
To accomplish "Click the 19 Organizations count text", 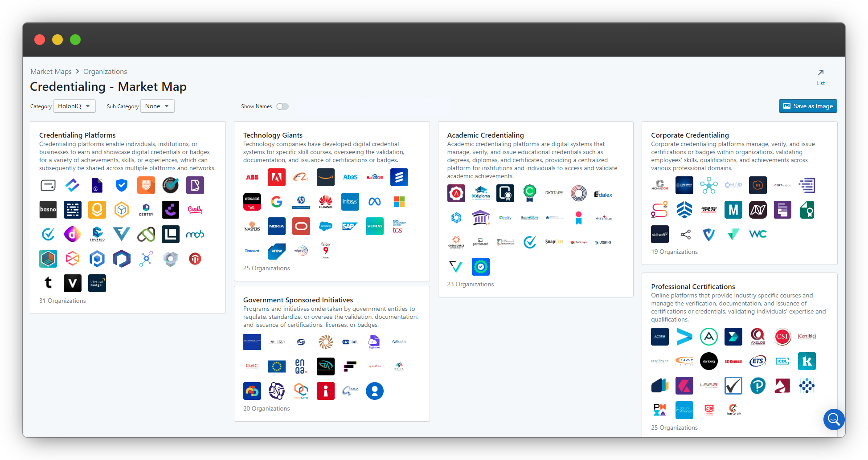I will click(674, 252).
